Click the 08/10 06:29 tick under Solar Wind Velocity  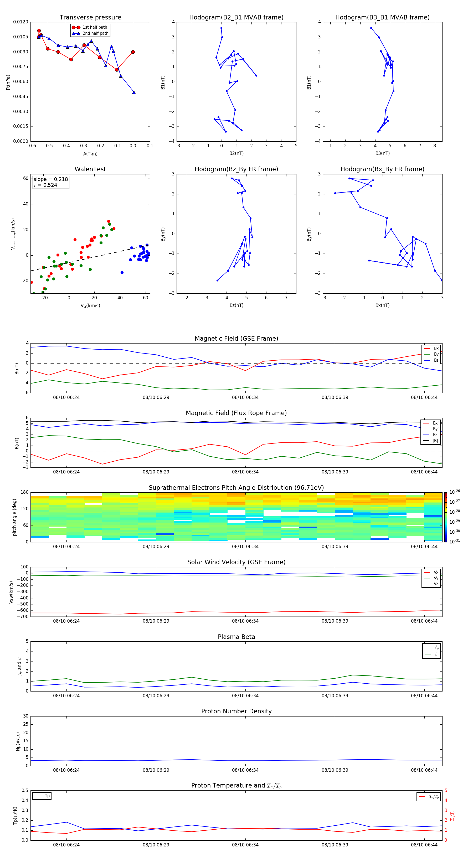click(156, 621)
